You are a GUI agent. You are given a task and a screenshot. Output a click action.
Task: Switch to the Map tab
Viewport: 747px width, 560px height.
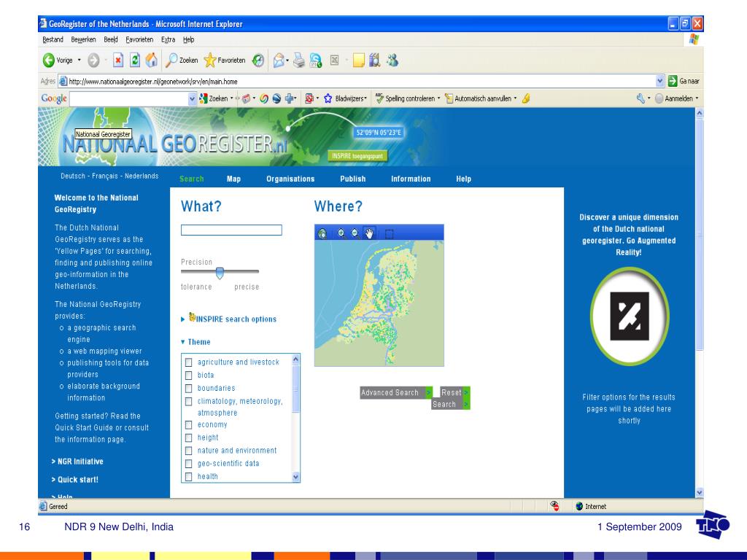click(233, 179)
